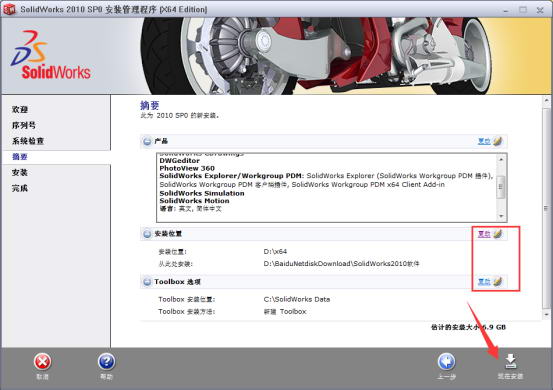Click the Change link for install location
The height and width of the screenshot is (390, 553).
[x=484, y=234]
